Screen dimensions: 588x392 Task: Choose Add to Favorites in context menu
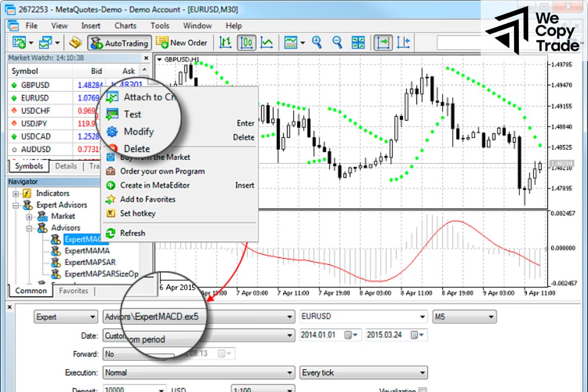pyautogui.click(x=147, y=199)
